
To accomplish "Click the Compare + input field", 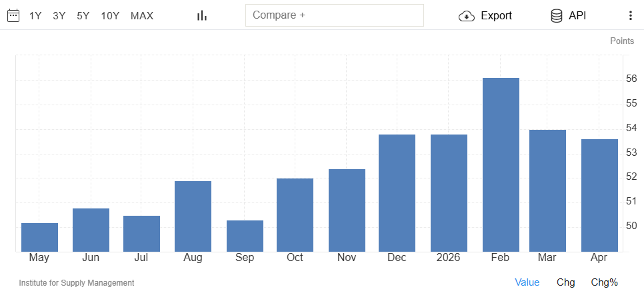I will [334, 15].
